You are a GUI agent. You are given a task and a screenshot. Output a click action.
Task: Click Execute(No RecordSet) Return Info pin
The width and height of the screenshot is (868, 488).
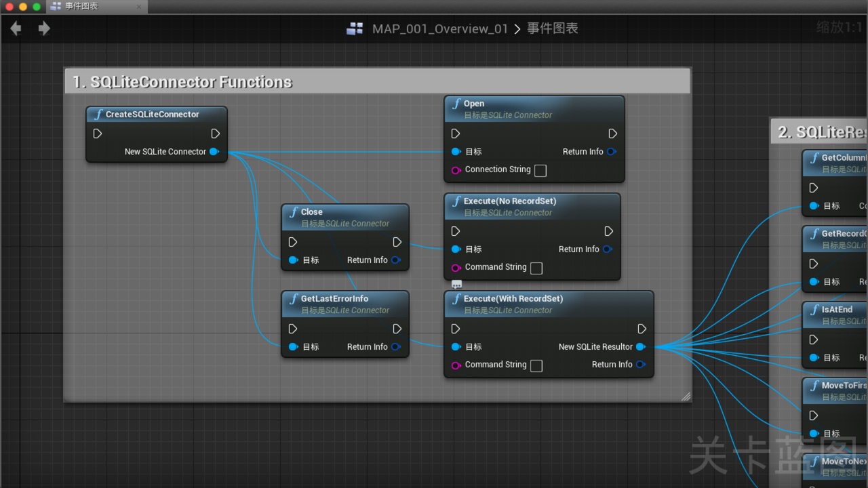pos(607,249)
